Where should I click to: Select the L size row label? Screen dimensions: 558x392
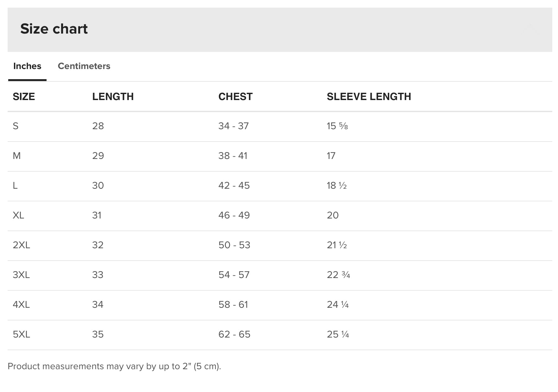click(15, 186)
